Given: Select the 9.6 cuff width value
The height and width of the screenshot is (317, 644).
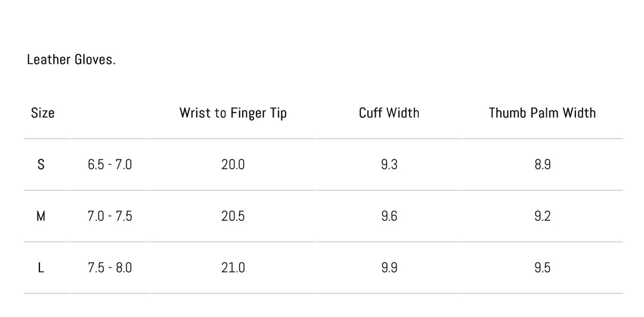Looking at the screenshot, I should click(x=389, y=216).
